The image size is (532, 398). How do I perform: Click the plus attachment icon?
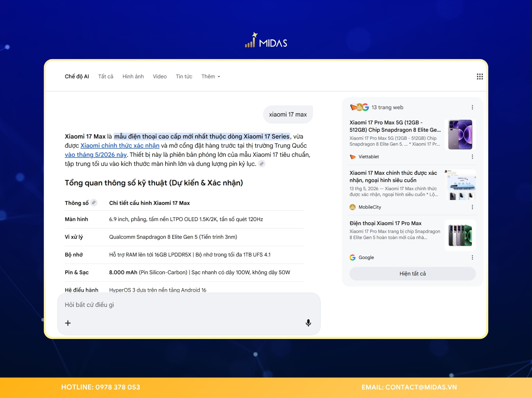[x=68, y=323]
